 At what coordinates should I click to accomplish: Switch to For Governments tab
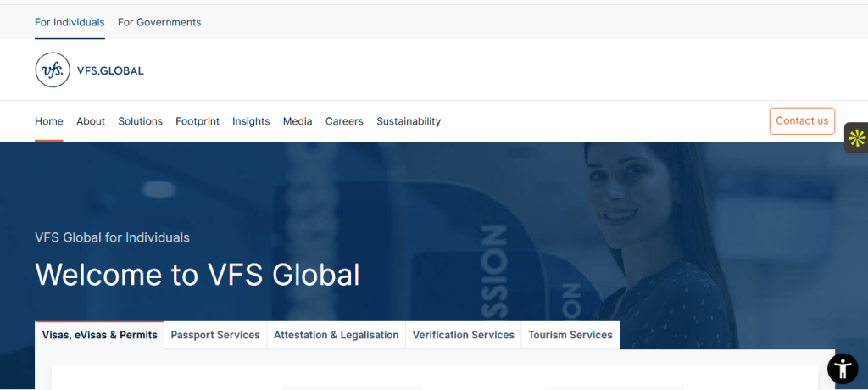click(159, 22)
